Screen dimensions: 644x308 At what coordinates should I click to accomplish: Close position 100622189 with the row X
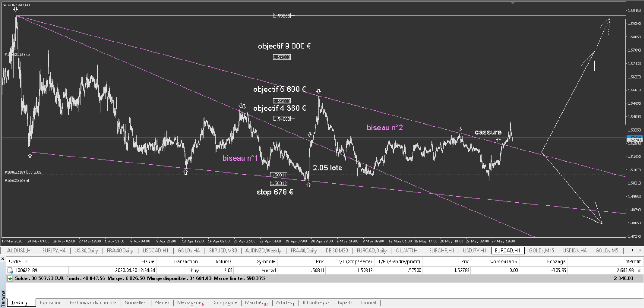coord(639,271)
